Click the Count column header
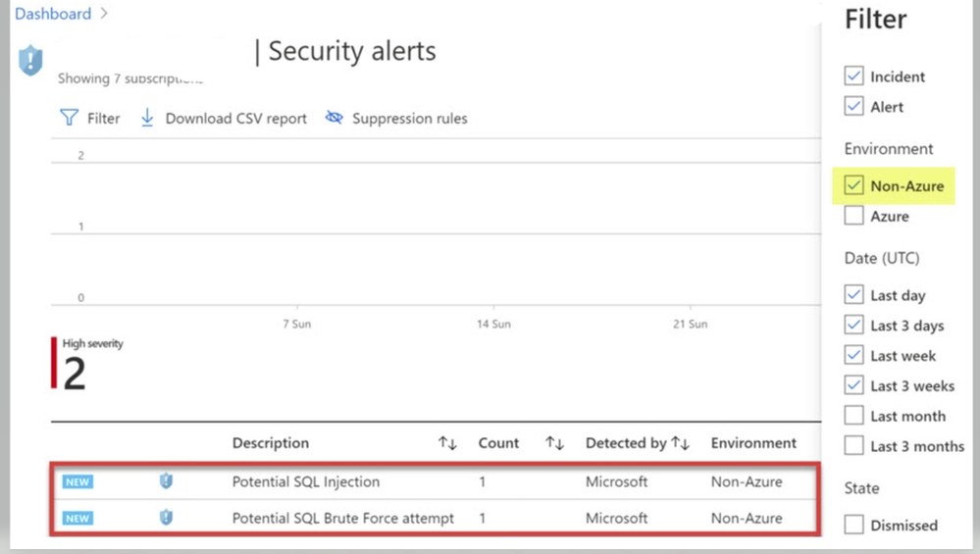 498,443
